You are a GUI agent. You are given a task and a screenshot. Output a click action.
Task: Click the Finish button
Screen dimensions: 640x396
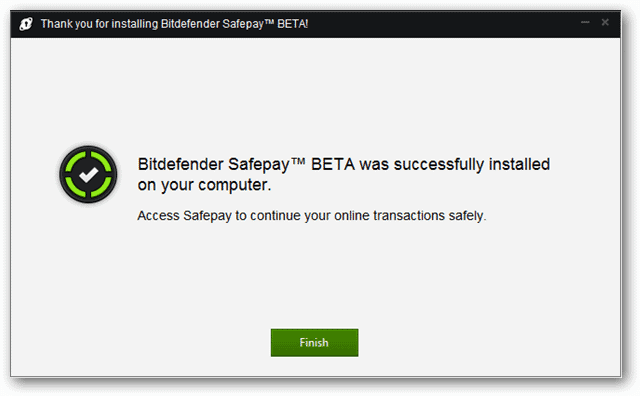(314, 343)
